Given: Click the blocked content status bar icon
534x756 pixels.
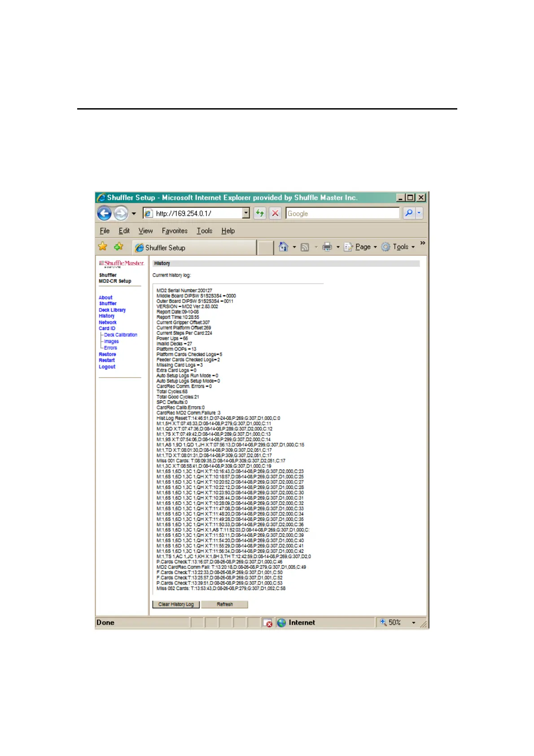Looking at the screenshot, I should 267,623.
